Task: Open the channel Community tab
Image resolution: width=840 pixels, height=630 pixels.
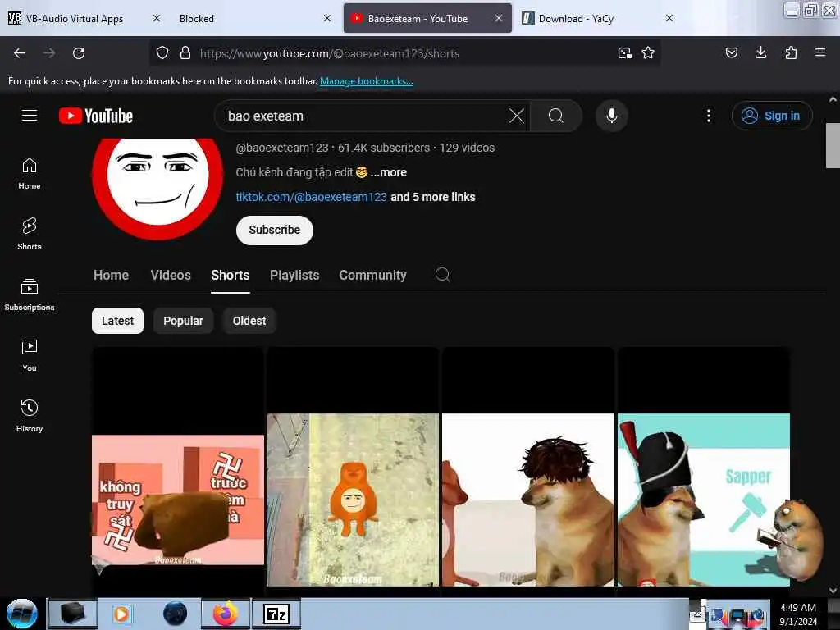Action: 373,275
